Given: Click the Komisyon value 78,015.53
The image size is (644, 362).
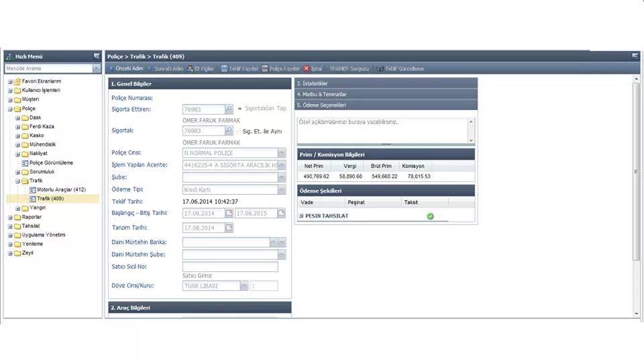Looking at the screenshot, I should point(419,176).
